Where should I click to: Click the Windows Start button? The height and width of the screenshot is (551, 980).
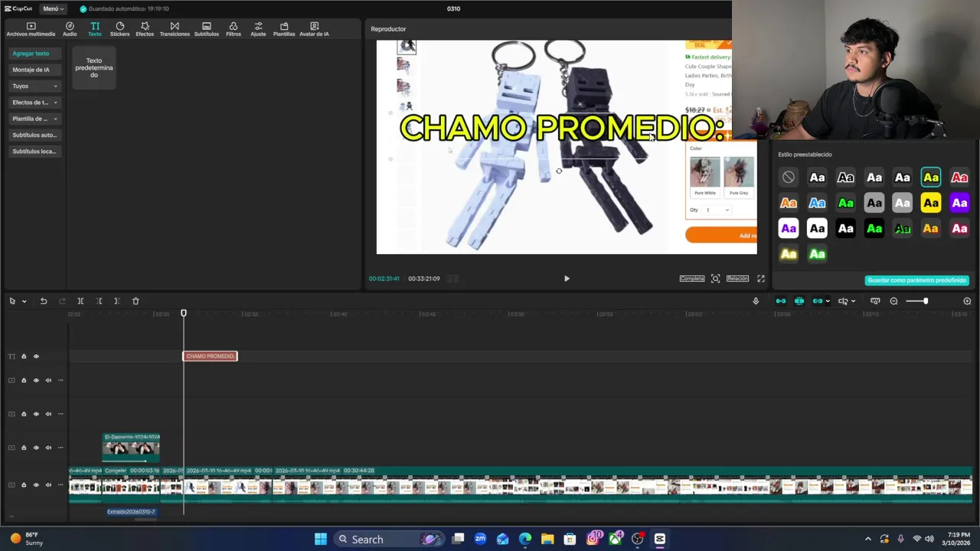320,539
